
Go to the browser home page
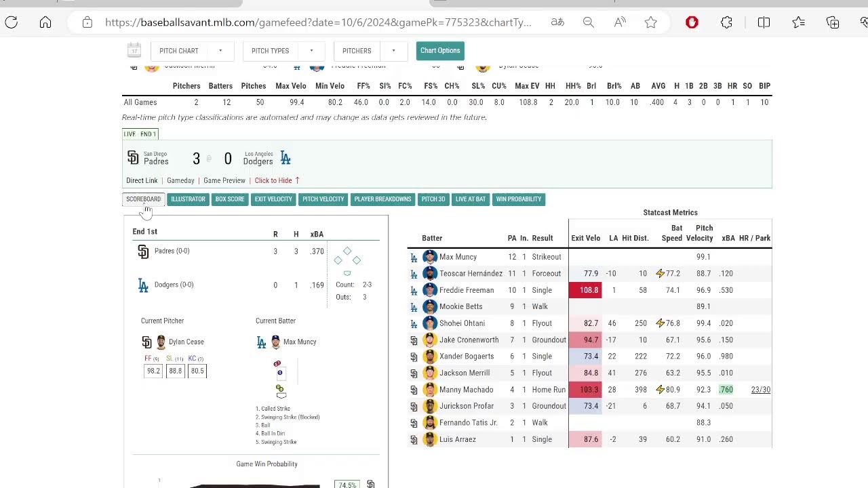coord(45,22)
